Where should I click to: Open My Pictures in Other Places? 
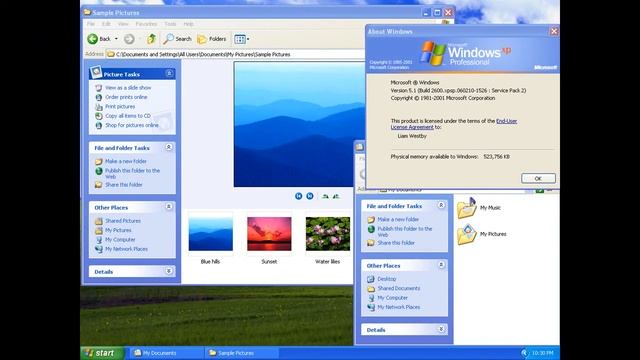coord(118,230)
